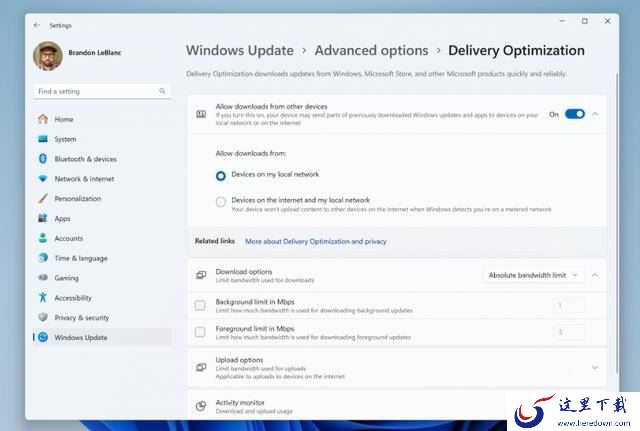Click the Download options icon
Screen dimensions: 640x431
pos(201,275)
